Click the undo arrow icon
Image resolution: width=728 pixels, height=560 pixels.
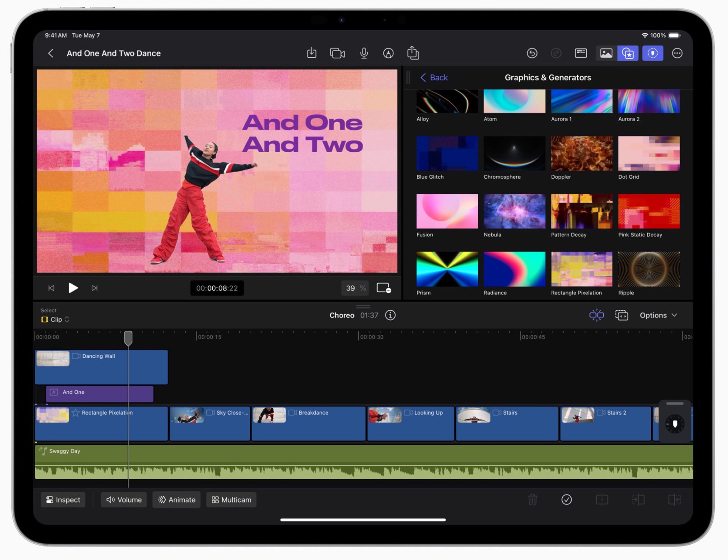pyautogui.click(x=532, y=53)
